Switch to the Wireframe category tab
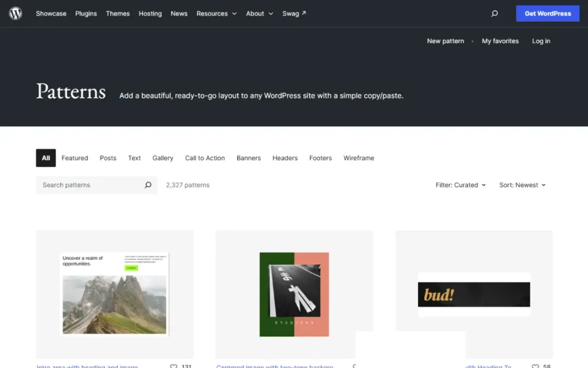This screenshot has height=368, width=588. 358,158
